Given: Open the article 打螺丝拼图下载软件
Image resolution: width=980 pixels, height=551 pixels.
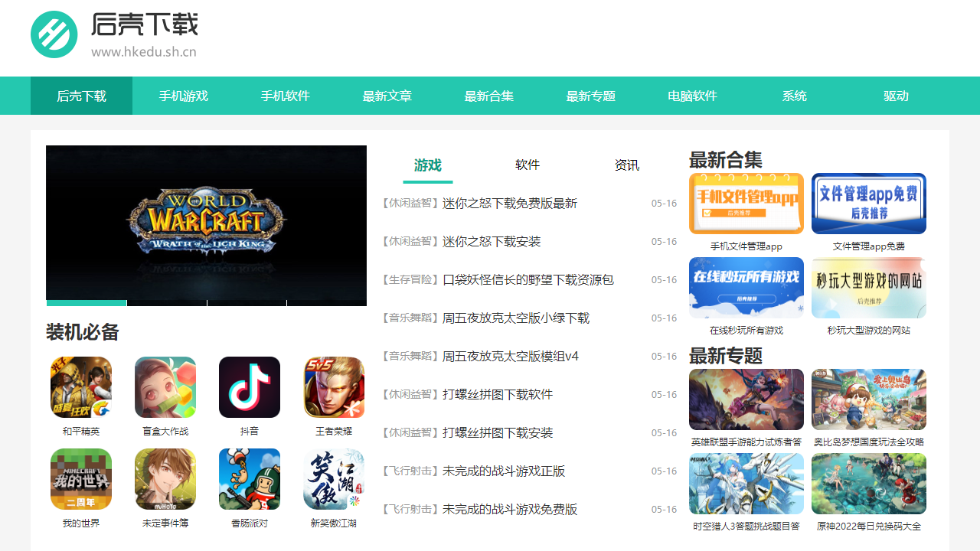Looking at the screenshot, I should (x=498, y=395).
